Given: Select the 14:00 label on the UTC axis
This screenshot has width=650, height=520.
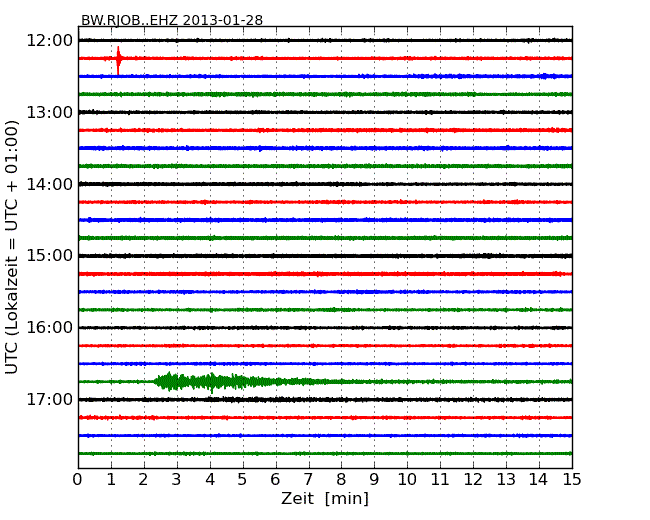Looking at the screenshot, I should 49,184.
